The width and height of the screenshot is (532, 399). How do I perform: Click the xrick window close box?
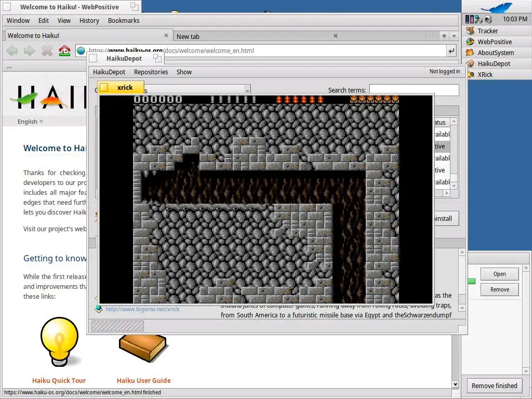pyautogui.click(x=104, y=87)
